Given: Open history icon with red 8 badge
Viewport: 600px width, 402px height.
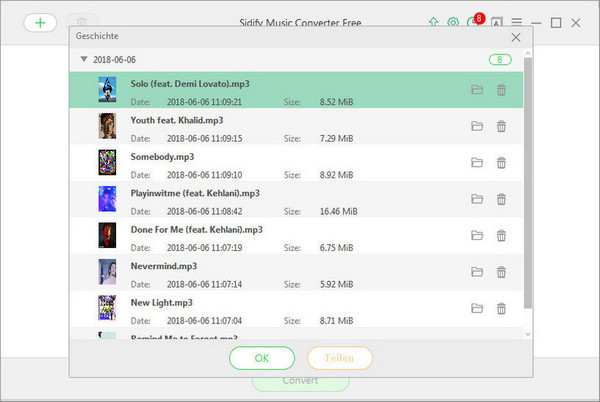Looking at the screenshot, I should click(x=474, y=21).
